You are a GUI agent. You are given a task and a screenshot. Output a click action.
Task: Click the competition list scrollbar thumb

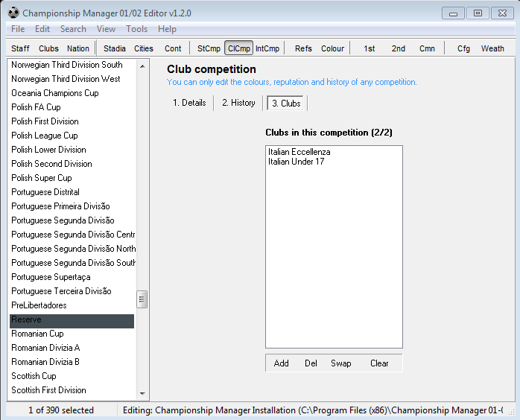pyautogui.click(x=142, y=299)
